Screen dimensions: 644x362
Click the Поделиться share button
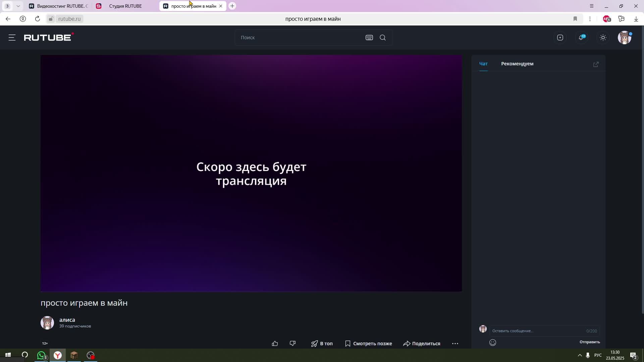(422, 343)
